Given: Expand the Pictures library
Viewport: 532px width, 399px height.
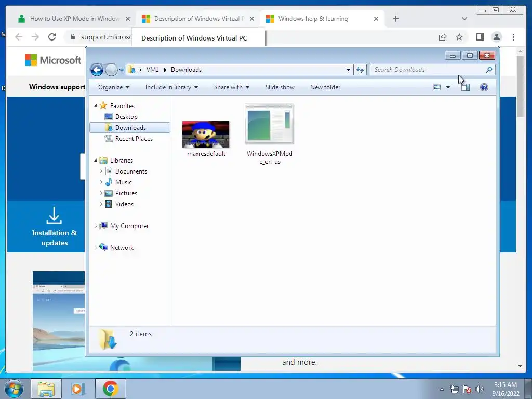Looking at the screenshot, I should point(101,193).
